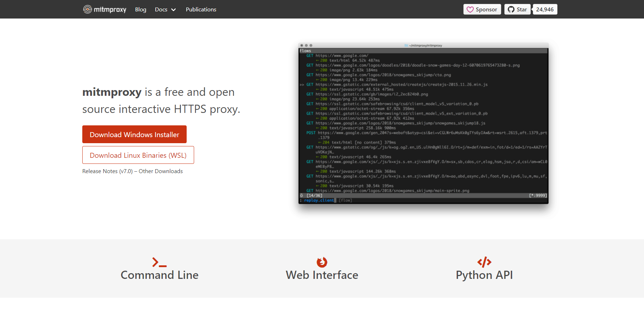
Task: Click Download Linux Binaries (WSL) button
Action: [x=138, y=155]
